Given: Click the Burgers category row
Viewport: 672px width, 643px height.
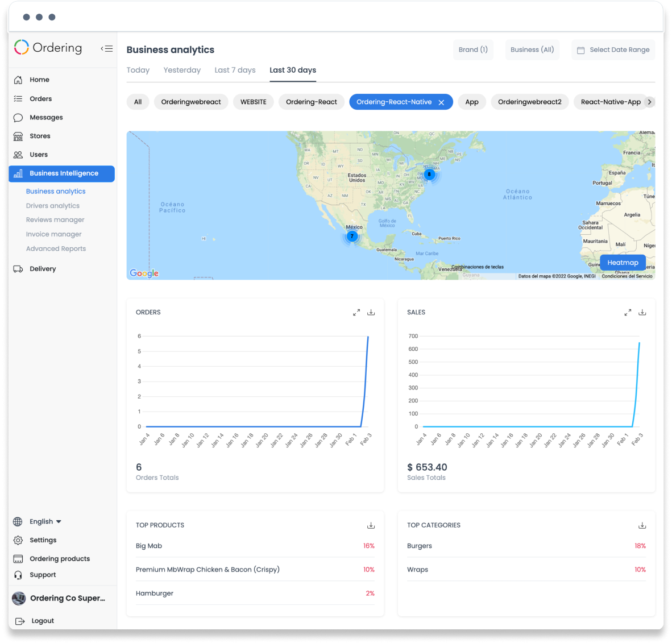Looking at the screenshot, I should [x=526, y=546].
